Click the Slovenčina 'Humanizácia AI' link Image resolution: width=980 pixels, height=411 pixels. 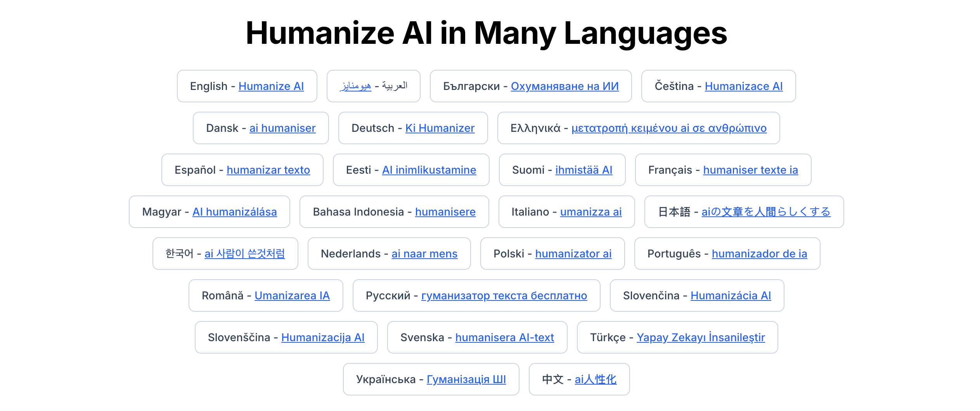[731, 295]
